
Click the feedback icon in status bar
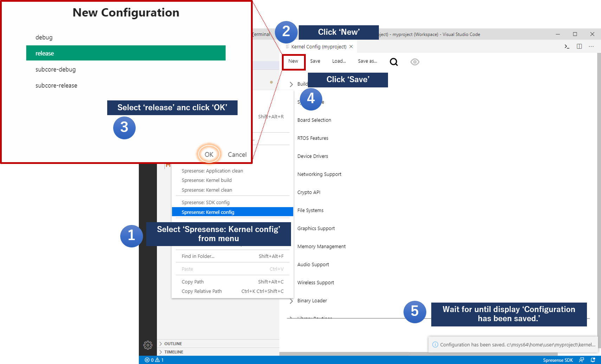point(582,360)
